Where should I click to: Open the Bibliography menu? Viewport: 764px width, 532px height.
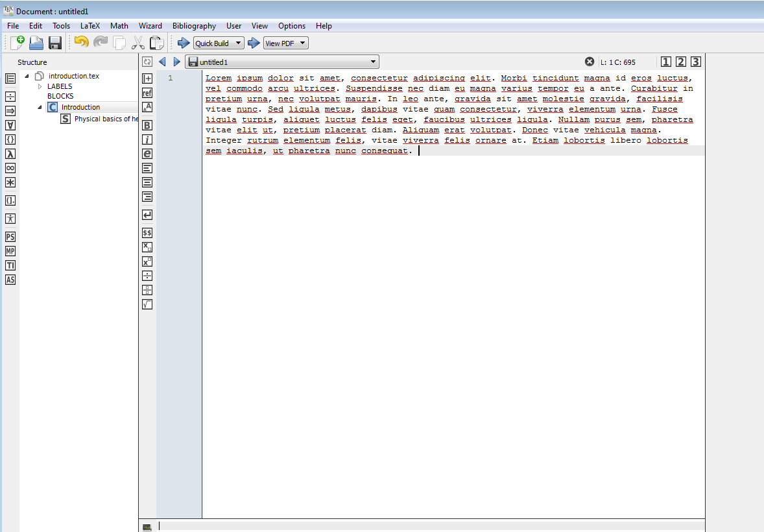(x=194, y=26)
